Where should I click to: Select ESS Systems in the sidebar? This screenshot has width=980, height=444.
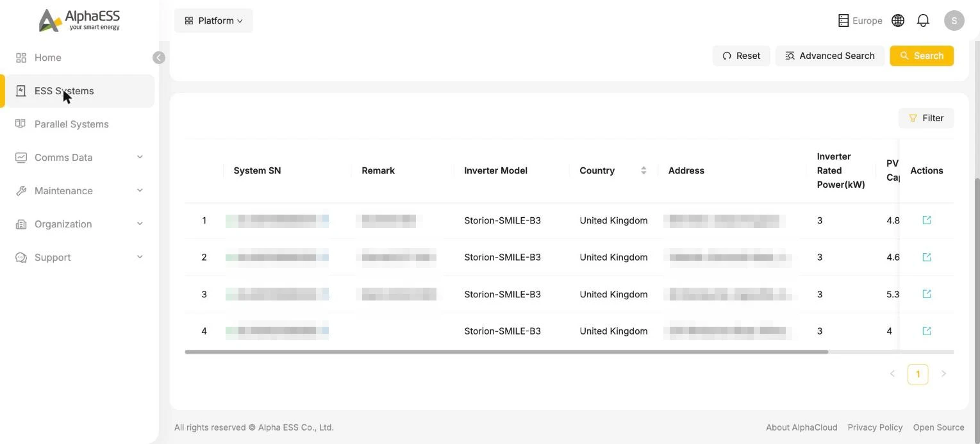coord(79,91)
